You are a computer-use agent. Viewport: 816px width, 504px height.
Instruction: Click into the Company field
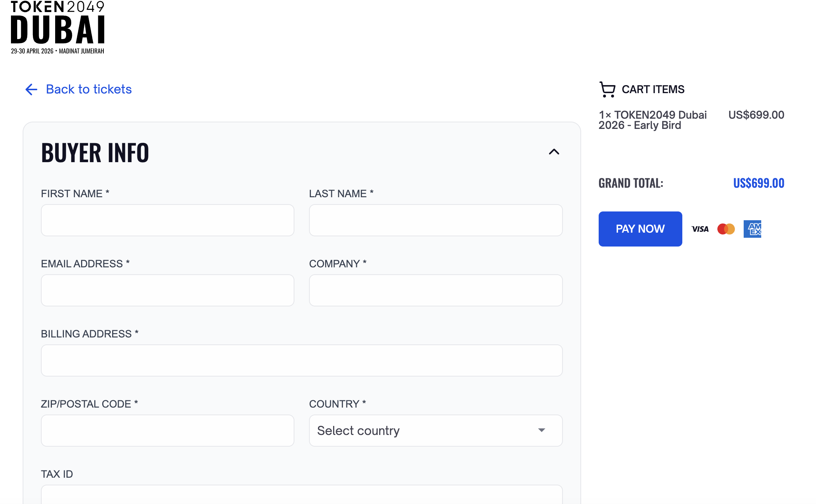(x=435, y=290)
